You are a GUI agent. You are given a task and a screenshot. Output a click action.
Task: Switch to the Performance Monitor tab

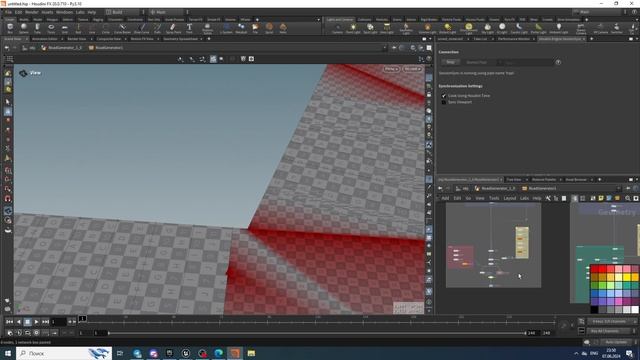[513, 39]
